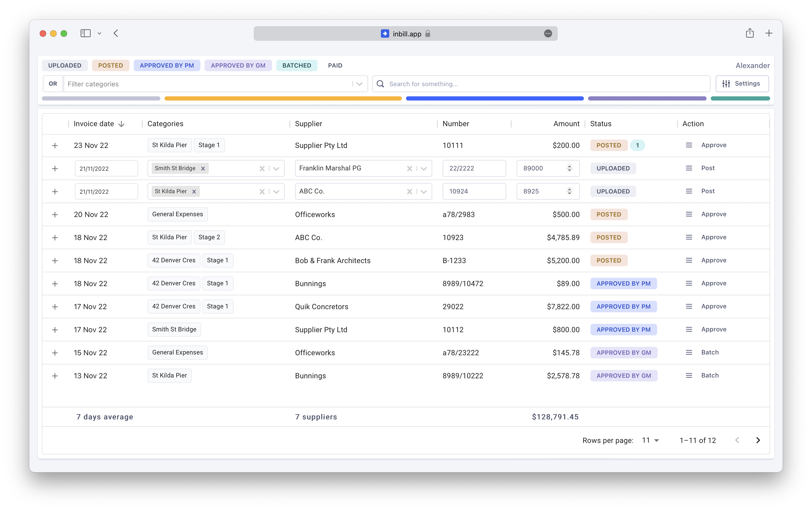The width and height of the screenshot is (812, 511).
Task: Select the PAID status tab
Action: pos(335,65)
